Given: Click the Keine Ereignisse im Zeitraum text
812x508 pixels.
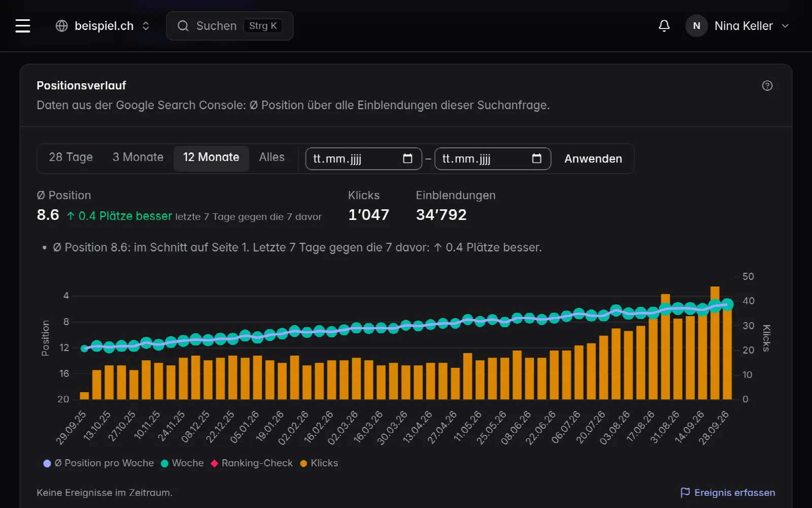Looking at the screenshot, I should click(105, 493).
